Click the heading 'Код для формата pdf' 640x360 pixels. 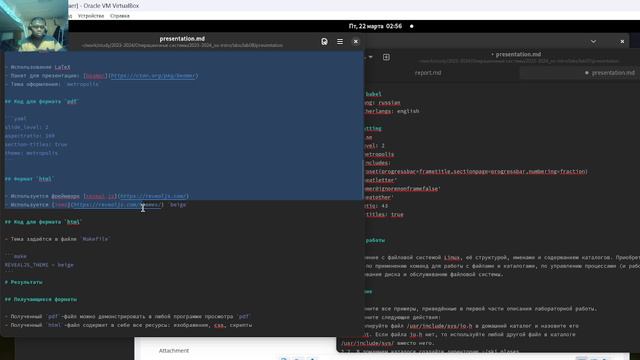click(42, 102)
